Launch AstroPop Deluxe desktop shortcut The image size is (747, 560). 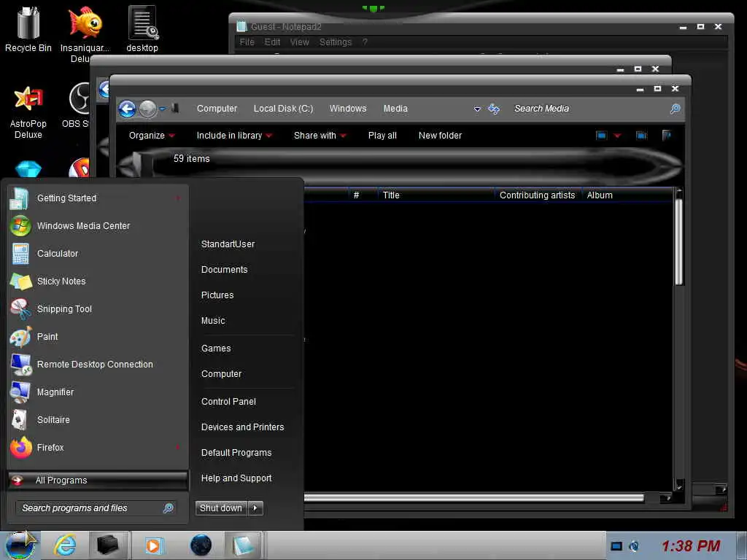point(28,112)
